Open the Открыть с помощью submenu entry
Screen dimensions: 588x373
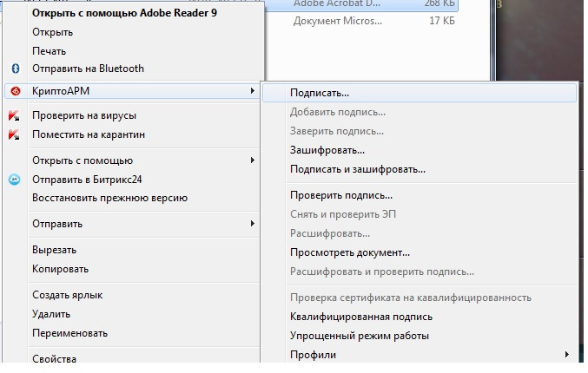[x=83, y=160]
